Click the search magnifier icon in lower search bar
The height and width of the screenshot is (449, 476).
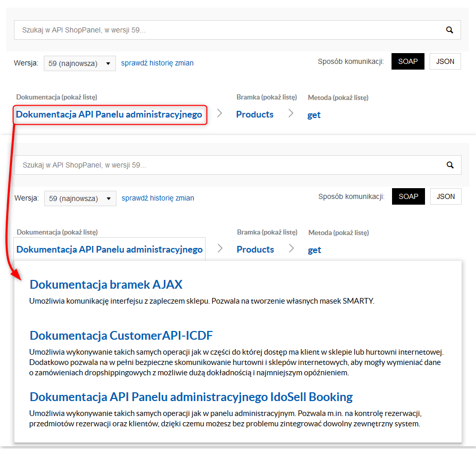[x=450, y=165]
